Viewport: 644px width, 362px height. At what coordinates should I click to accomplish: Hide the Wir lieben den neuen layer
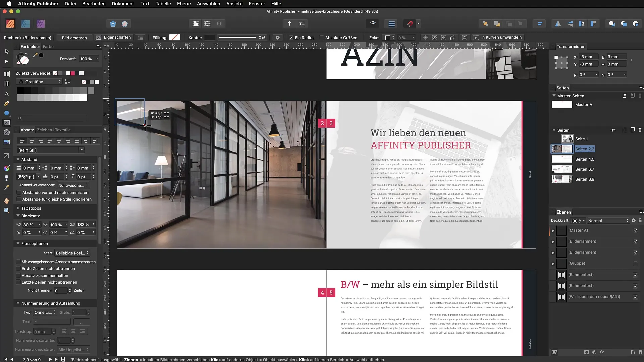coord(635,297)
